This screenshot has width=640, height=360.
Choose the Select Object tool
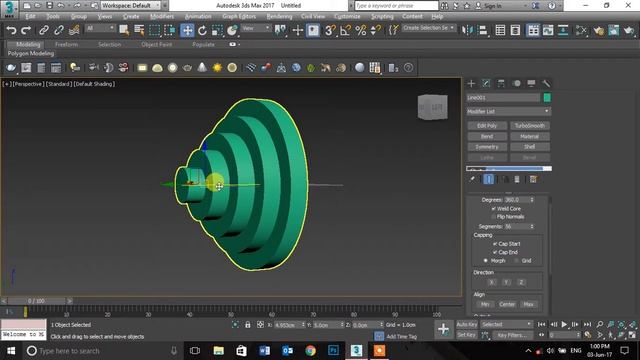tap(124, 30)
